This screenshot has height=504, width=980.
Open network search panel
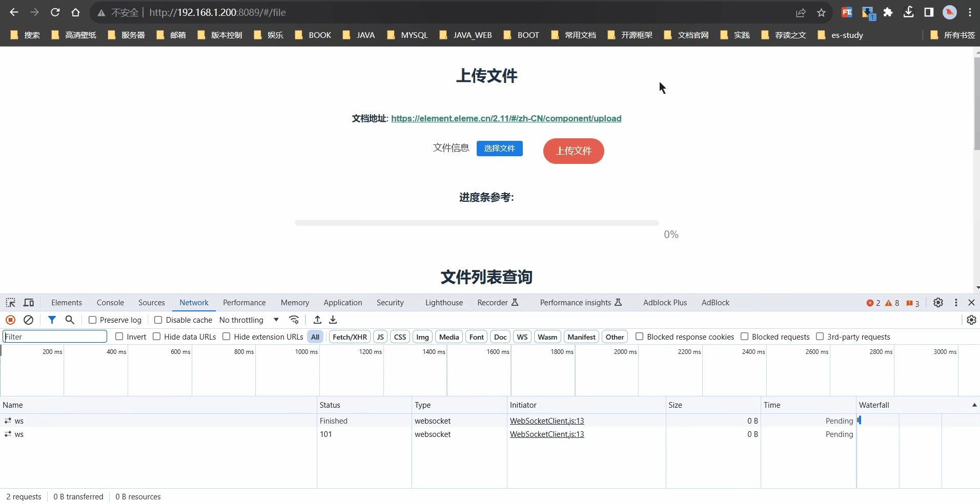click(x=70, y=320)
